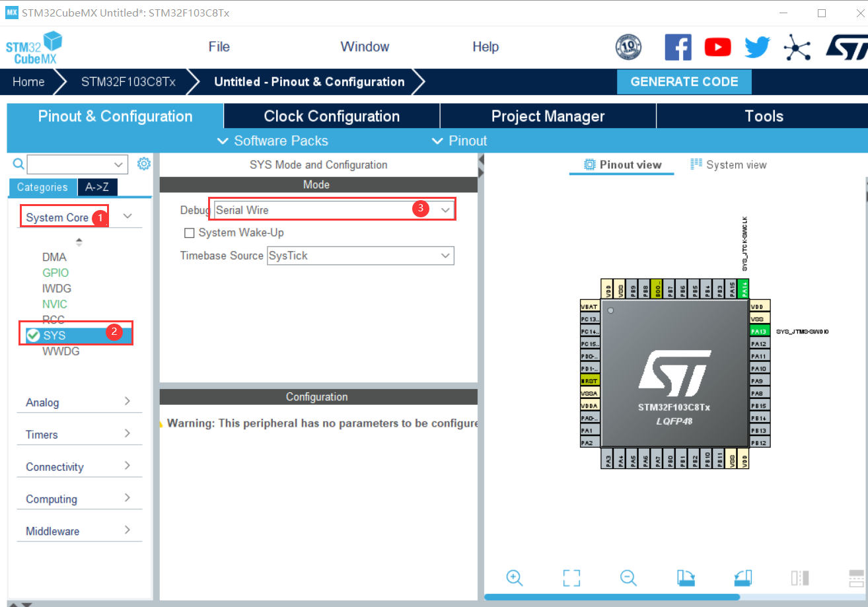Collapse the System Core category
Viewport: 868px width, 607px height.
[x=128, y=216]
